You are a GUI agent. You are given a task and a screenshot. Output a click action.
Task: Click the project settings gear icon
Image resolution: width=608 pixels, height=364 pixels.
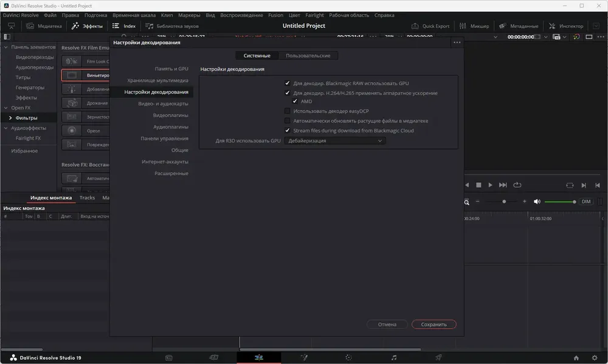[x=595, y=358]
